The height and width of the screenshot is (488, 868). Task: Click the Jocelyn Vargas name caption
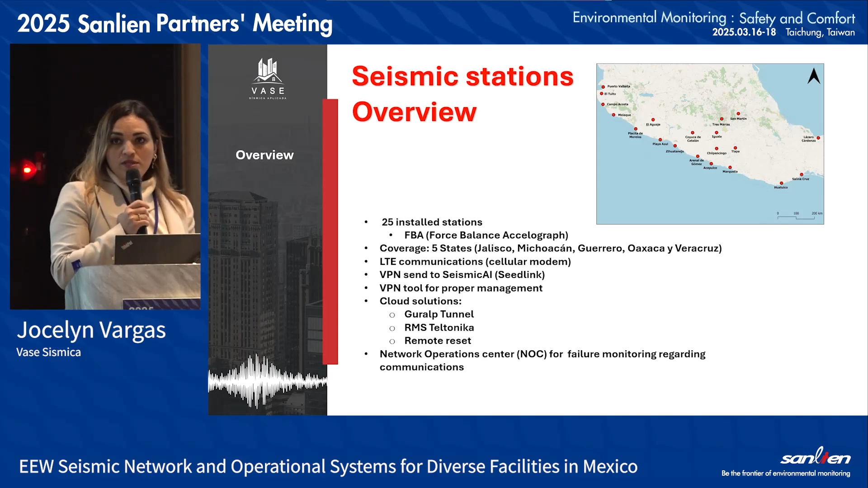tap(91, 330)
